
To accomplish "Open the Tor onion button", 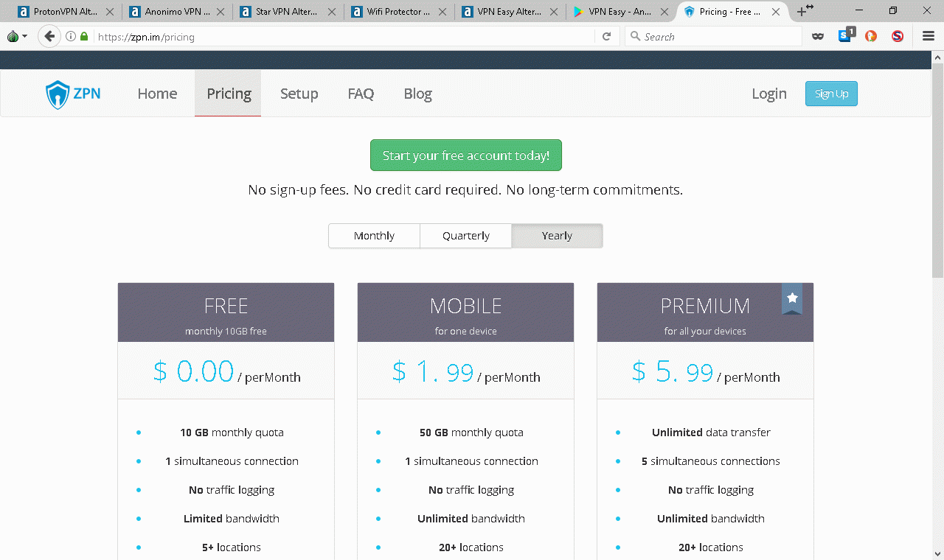I will click(x=13, y=36).
